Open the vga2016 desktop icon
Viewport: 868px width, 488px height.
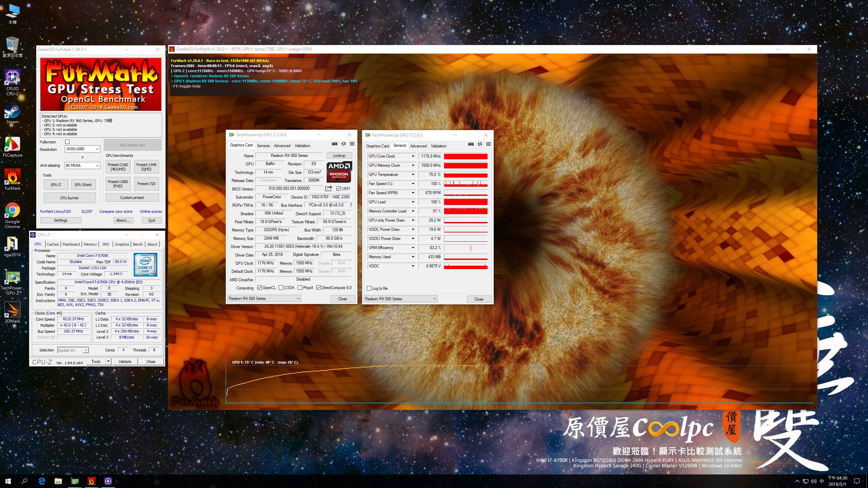click(x=13, y=246)
